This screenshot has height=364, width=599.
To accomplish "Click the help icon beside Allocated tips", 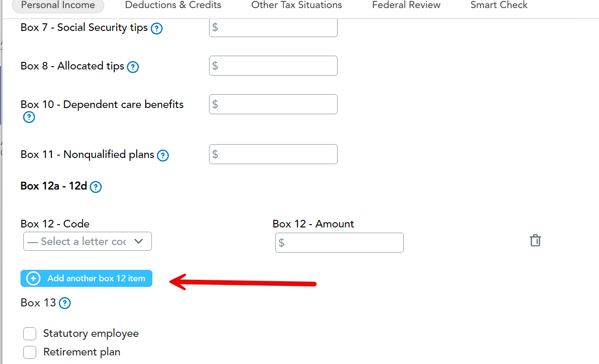I will (x=133, y=67).
